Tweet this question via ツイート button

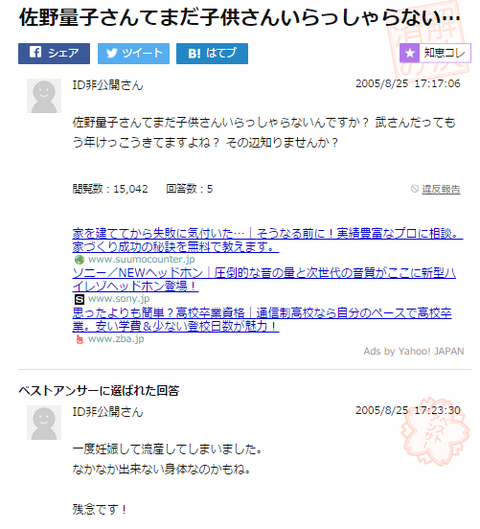[x=134, y=53]
